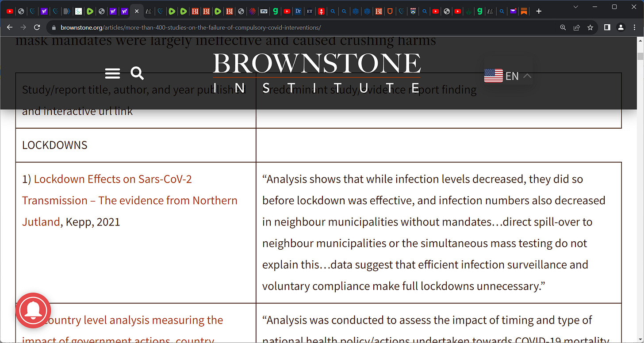Close the active Brownstone tab
Viewport: 644px width, 343px height.
(137, 11)
